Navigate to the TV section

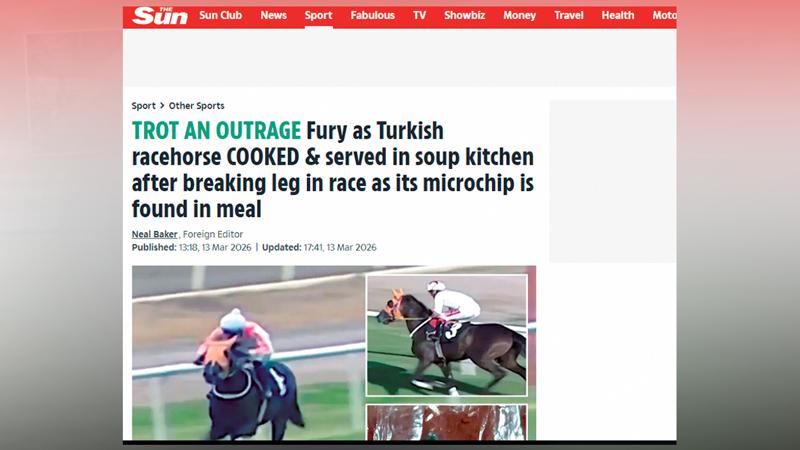coord(419,15)
